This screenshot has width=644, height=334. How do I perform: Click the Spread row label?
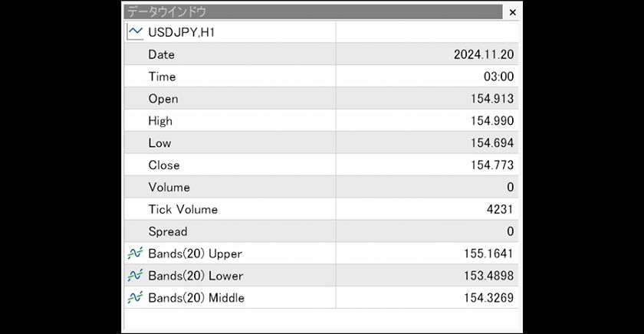click(x=168, y=231)
